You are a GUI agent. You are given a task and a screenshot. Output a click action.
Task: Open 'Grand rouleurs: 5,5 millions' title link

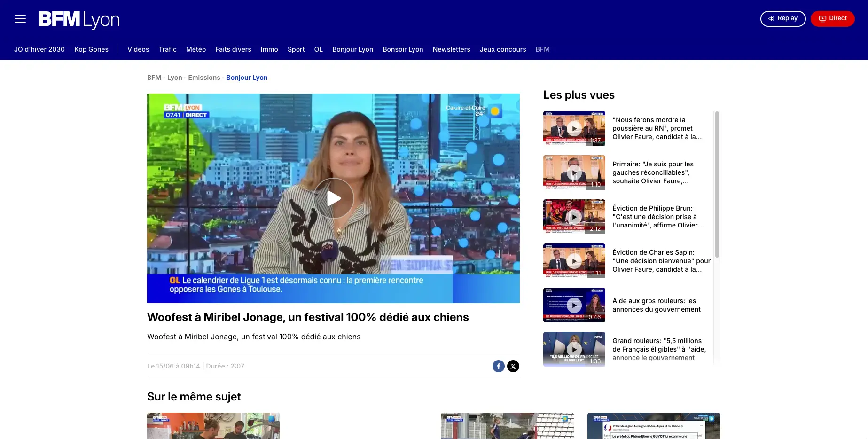click(659, 349)
